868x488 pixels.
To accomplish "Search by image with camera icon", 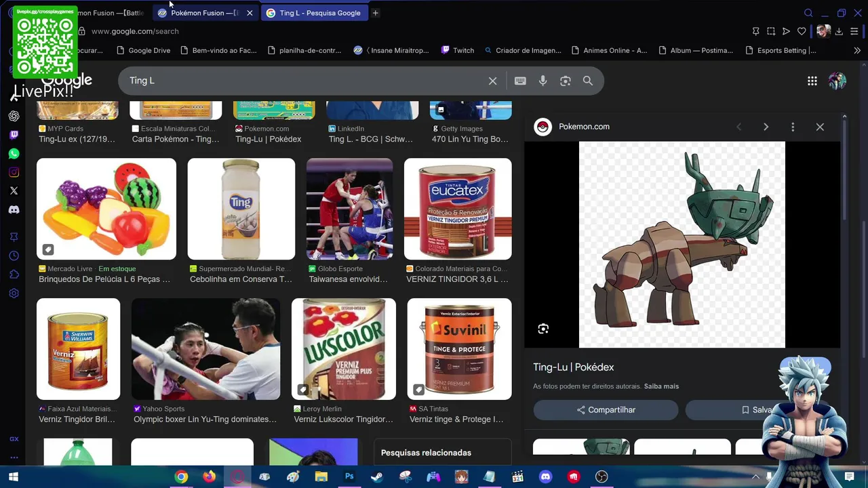I will tap(565, 81).
